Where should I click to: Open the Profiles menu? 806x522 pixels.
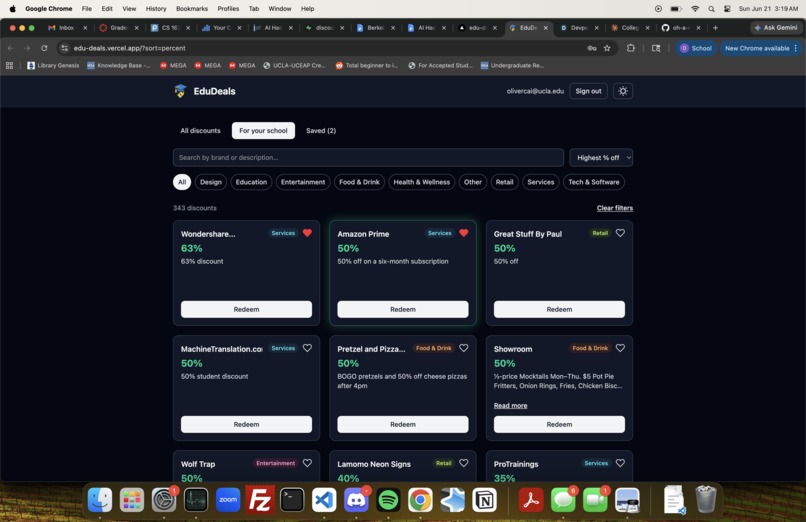tap(228, 9)
